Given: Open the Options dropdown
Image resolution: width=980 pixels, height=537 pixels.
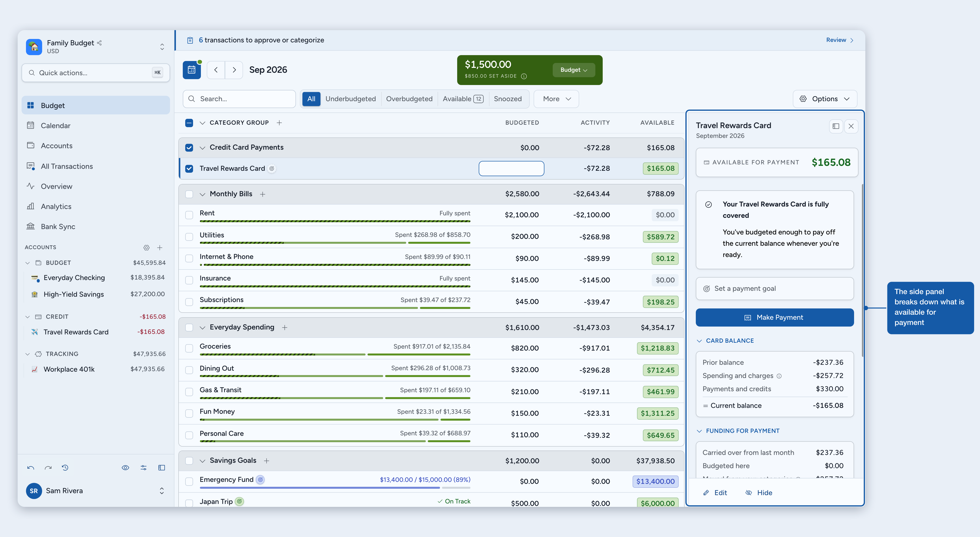Looking at the screenshot, I should (x=825, y=99).
